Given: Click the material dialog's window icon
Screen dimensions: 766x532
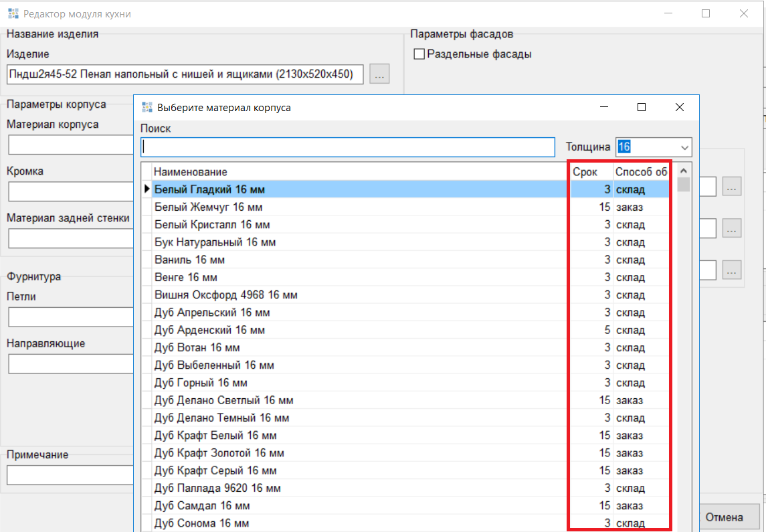Looking at the screenshot, I should [147, 107].
